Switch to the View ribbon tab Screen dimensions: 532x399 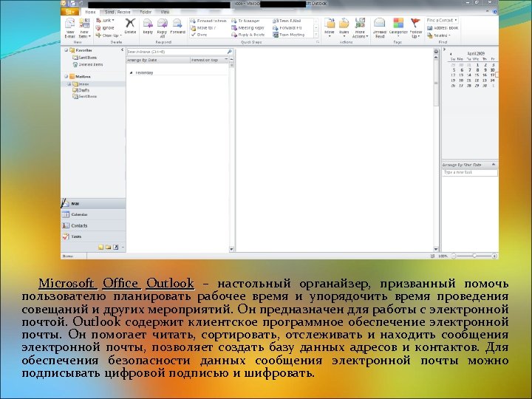165,12
